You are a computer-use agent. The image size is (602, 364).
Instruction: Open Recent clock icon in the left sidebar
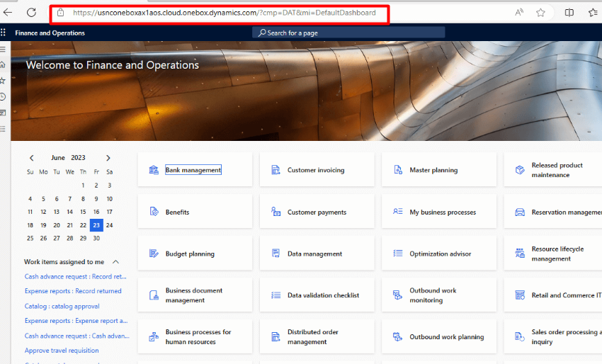click(3, 97)
